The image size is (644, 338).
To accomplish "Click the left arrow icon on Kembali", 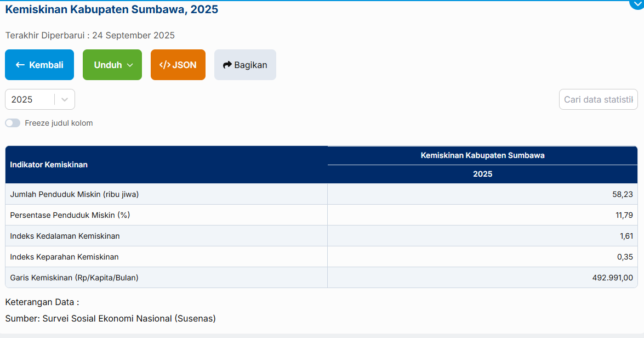I will [x=20, y=65].
